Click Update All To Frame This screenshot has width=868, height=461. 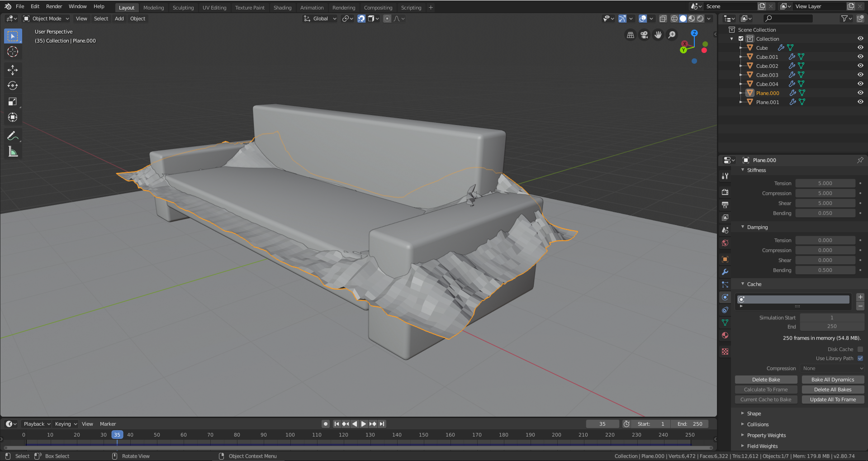[833, 399]
